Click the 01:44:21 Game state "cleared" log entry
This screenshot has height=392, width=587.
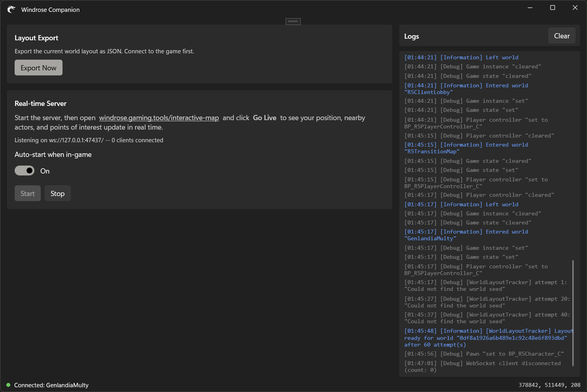468,76
